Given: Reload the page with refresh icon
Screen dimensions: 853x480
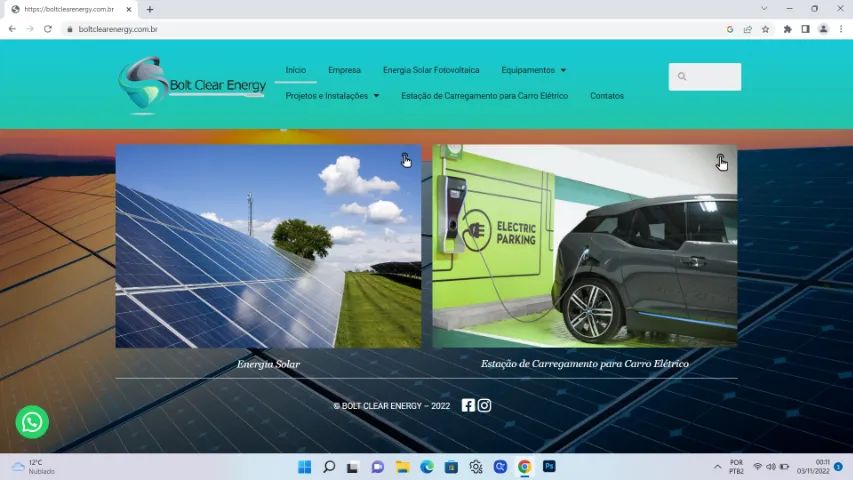Looking at the screenshot, I should click(48, 29).
